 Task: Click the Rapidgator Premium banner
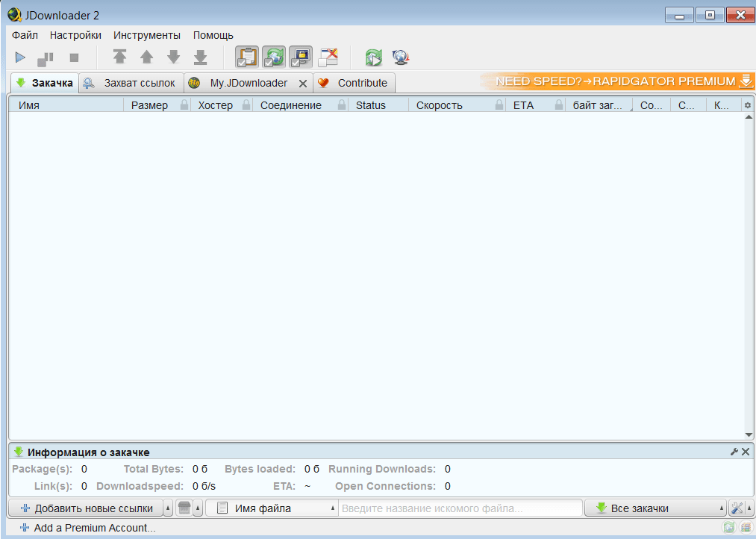618,81
